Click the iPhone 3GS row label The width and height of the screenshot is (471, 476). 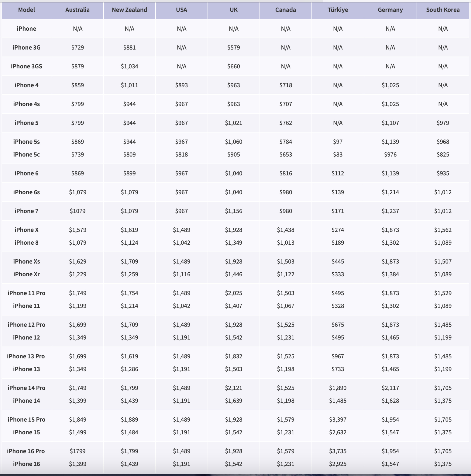[x=26, y=66]
